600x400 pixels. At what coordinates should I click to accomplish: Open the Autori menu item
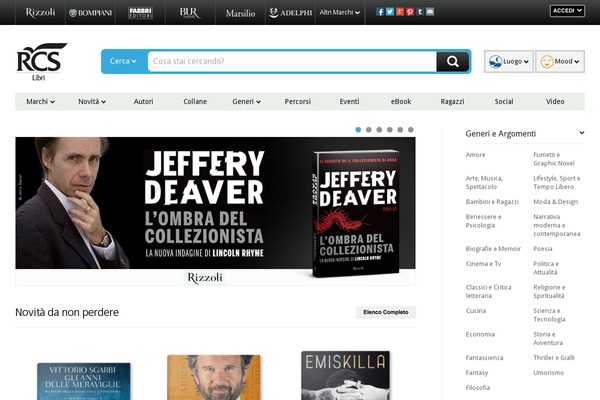(x=143, y=101)
